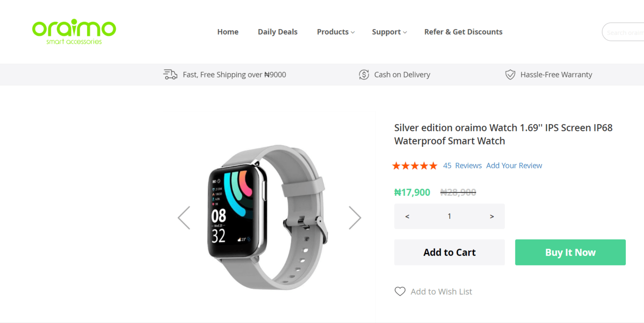The width and height of the screenshot is (644, 323).
Task: Show the previous product image
Action: (184, 217)
